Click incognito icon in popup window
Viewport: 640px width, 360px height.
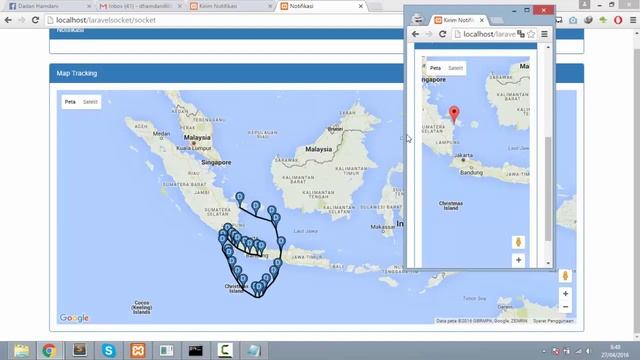418,19
